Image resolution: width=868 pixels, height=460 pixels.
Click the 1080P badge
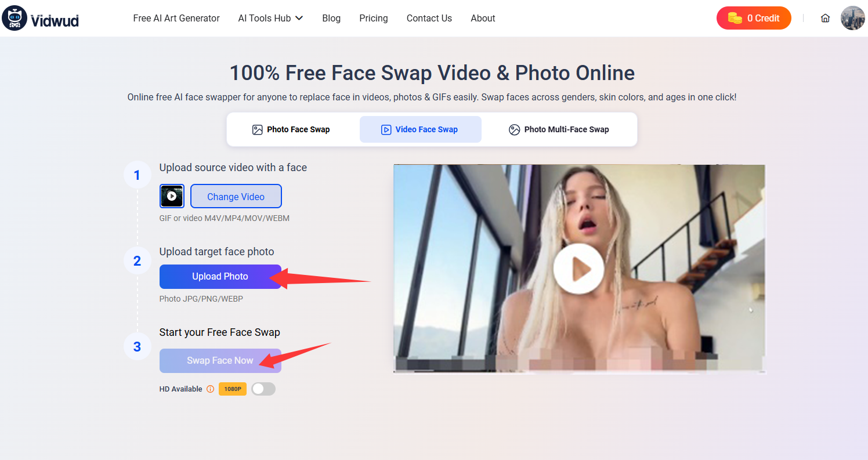point(233,389)
